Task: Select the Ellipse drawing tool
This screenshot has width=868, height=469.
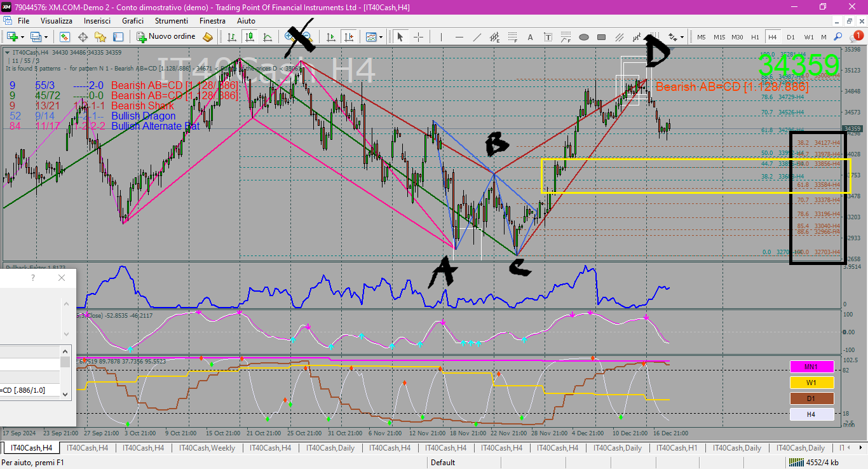Action: (x=584, y=37)
